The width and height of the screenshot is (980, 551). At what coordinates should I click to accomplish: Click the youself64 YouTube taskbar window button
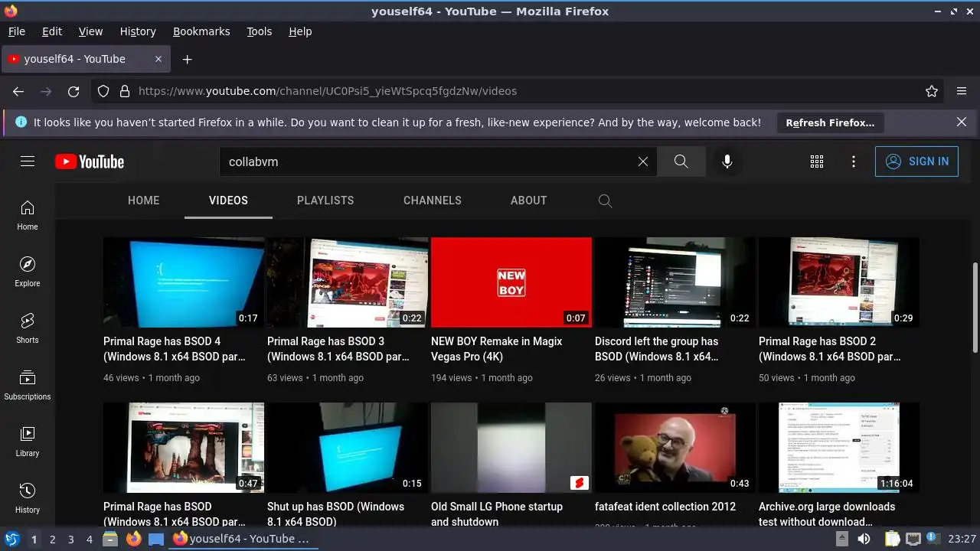[243, 539]
